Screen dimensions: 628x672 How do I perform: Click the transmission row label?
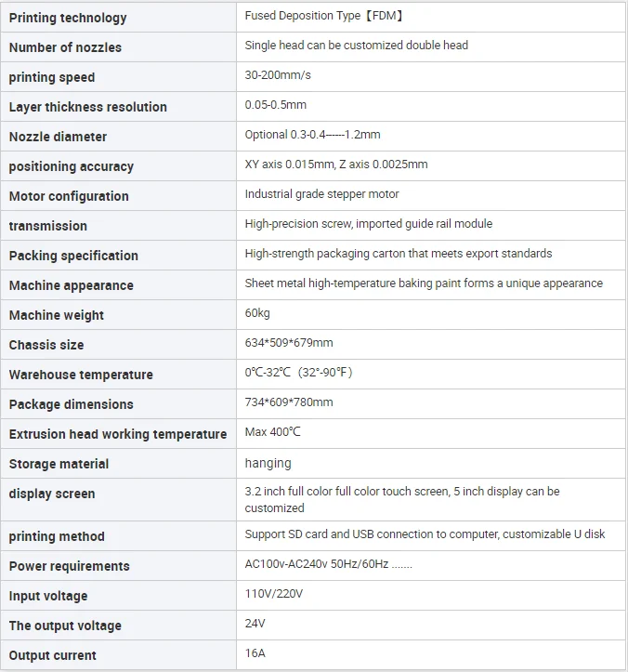[48, 226]
